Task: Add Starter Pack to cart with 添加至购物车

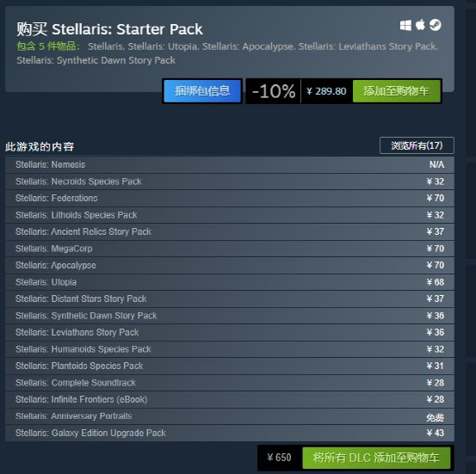Action: 397,91
